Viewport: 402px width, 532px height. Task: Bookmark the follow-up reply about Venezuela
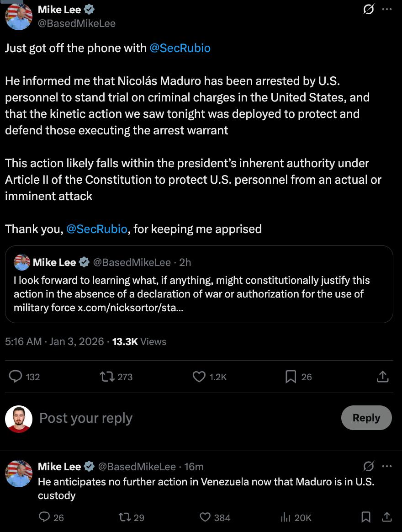[x=366, y=517]
